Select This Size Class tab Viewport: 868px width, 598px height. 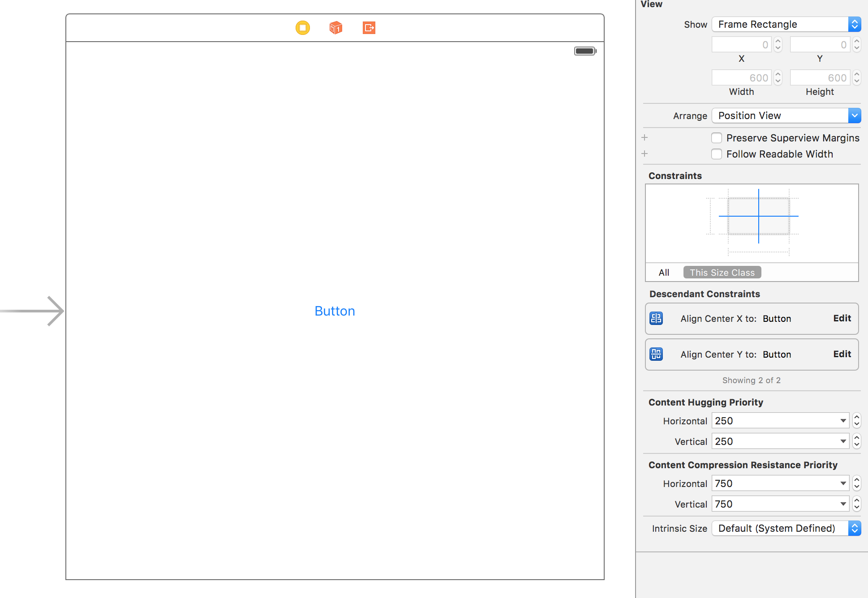722,273
